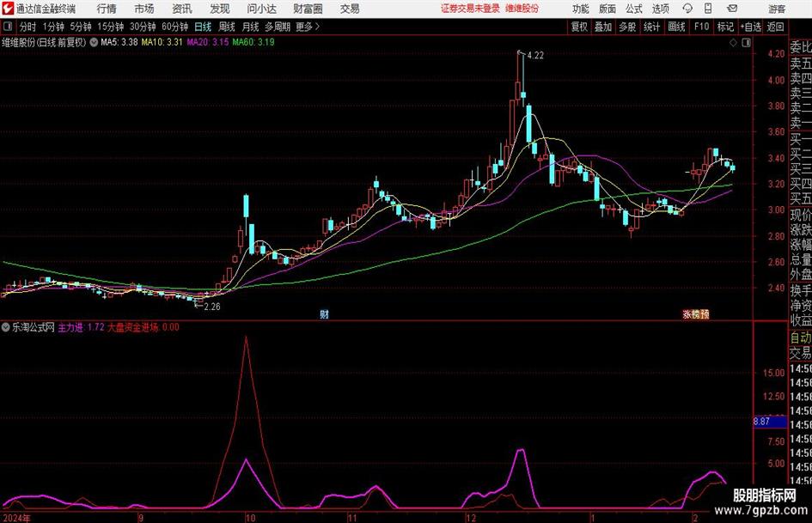The image size is (812, 523).
Task: Click the diamond icon above price axis
Action: pos(733,43)
